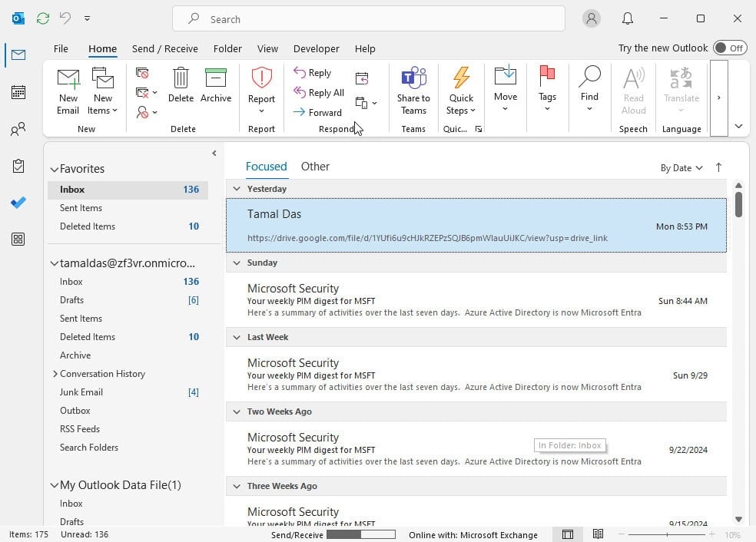Click the zoom slider in status bar
Screen dimensions: 756x542
(x=667, y=534)
